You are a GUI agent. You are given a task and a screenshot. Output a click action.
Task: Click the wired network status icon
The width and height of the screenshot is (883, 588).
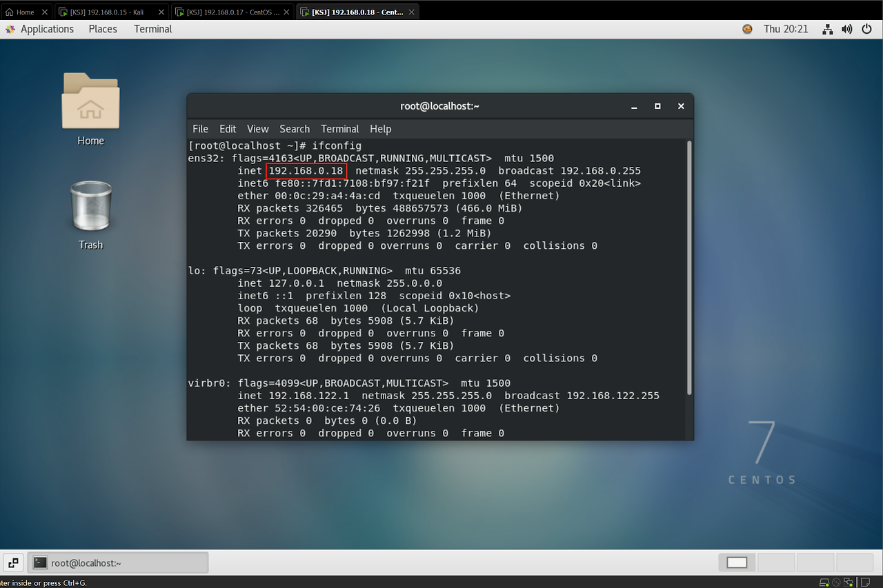828,29
